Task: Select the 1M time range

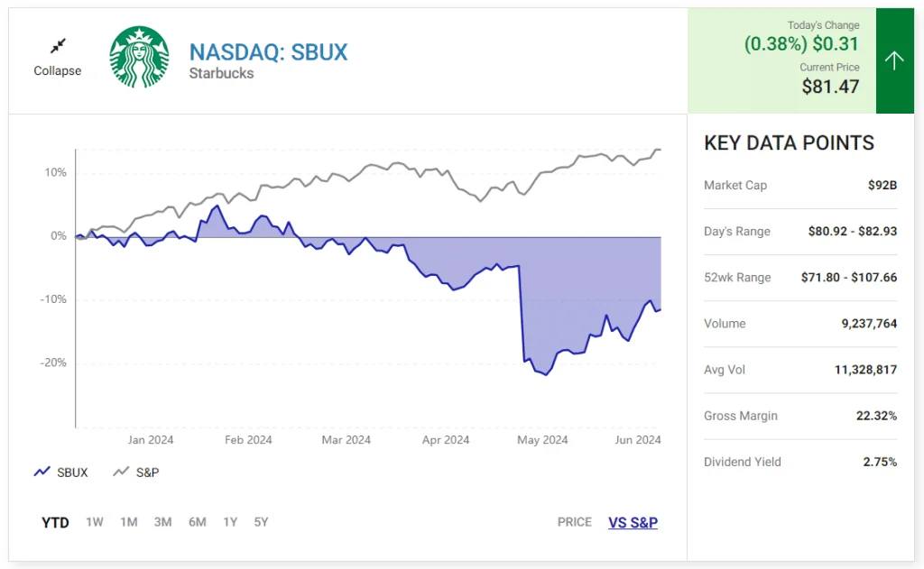Action: 129,522
